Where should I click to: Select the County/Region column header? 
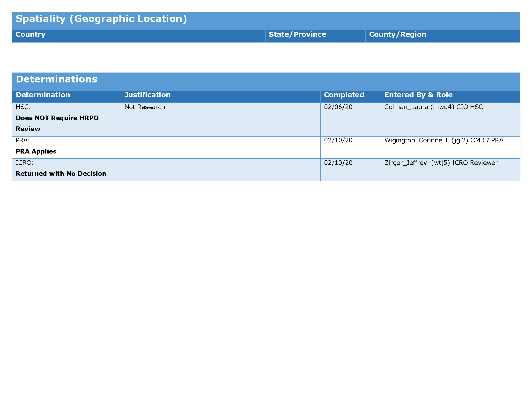pyautogui.click(x=398, y=35)
